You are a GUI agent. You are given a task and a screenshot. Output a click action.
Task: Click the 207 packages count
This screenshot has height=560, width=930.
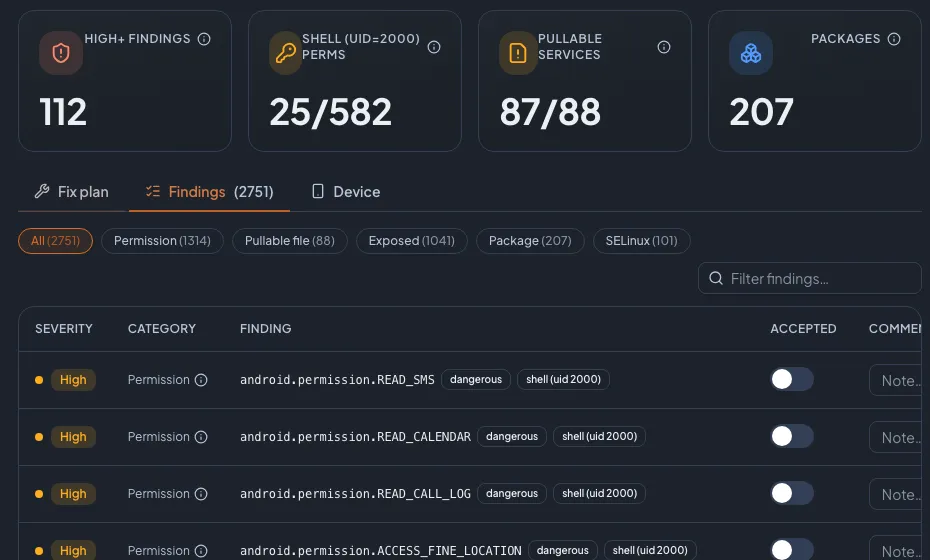click(x=761, y=112)
